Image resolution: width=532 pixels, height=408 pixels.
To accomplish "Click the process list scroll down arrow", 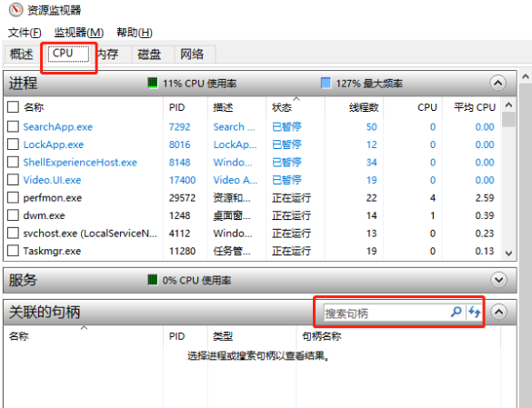I will click(x=508, y=254).
